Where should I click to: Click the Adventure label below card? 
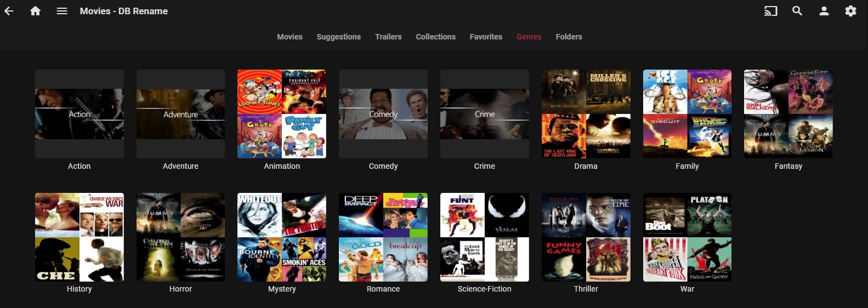coord(180,166)
